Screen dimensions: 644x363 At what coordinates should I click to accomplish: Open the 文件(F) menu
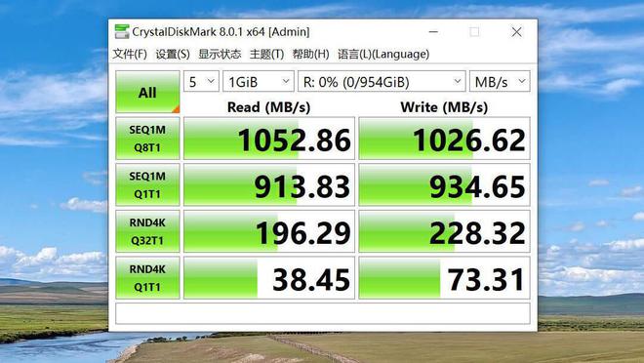[130, 54]
